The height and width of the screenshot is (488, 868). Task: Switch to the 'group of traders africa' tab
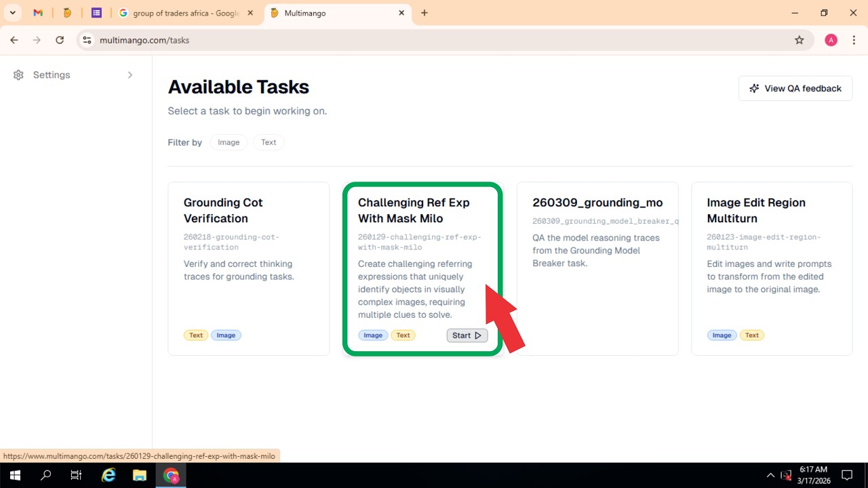pos(186,13)
